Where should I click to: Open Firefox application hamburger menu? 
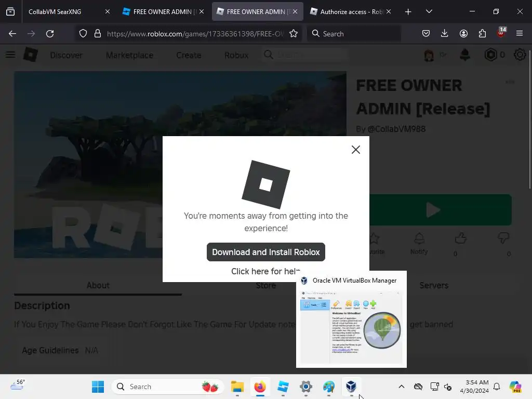tap(520, 34)
